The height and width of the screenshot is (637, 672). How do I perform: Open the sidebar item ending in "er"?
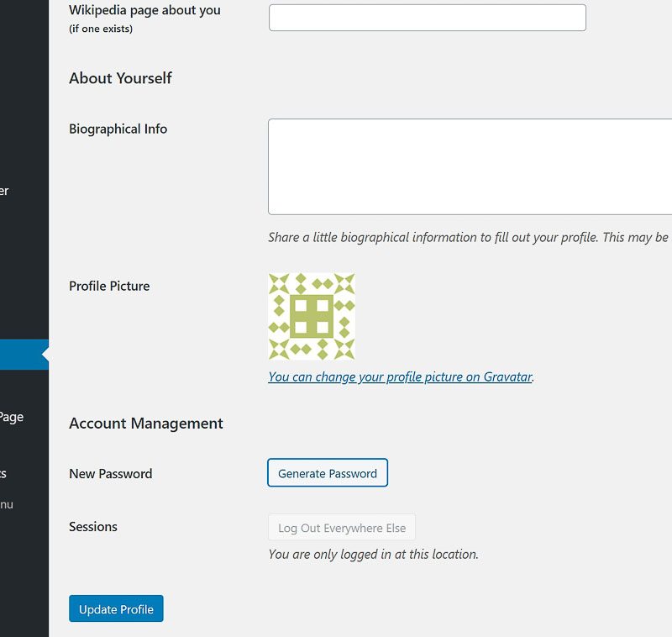pos(4,191)
